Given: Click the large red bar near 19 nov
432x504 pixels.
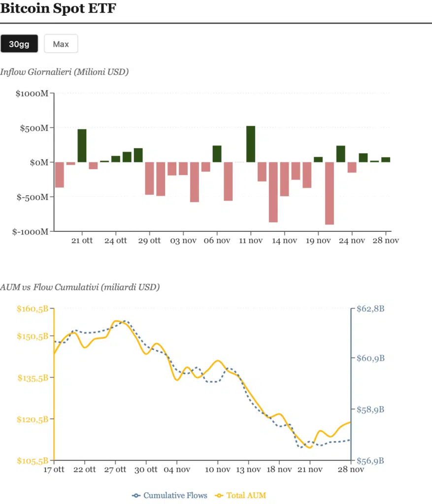Looking at the screenshot, I should tap(329, 192).
